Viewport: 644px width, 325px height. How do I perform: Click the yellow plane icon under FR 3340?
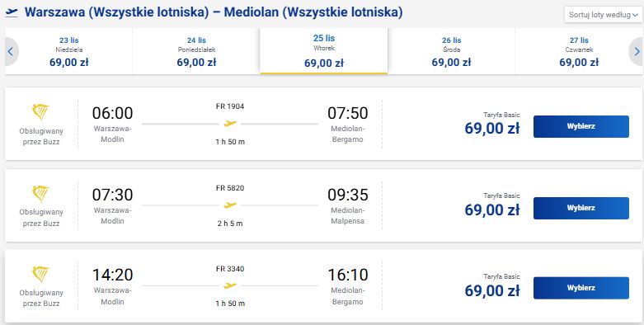click(230, 285)
